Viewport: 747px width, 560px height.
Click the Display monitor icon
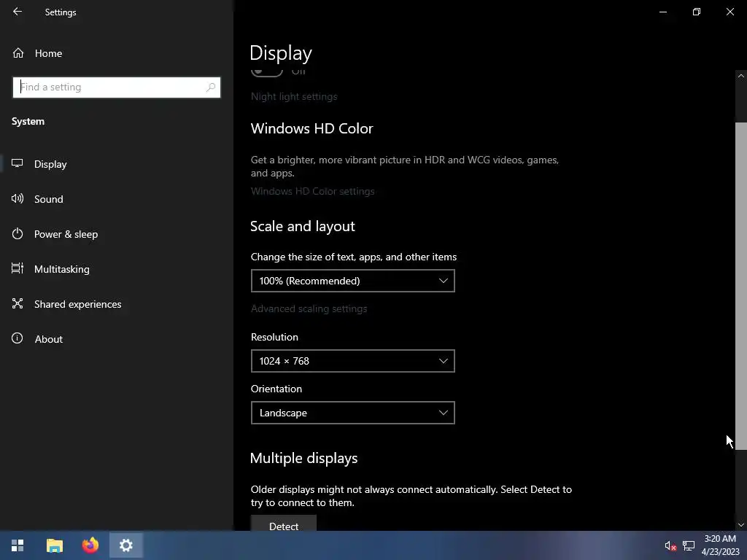coord(18,163)
